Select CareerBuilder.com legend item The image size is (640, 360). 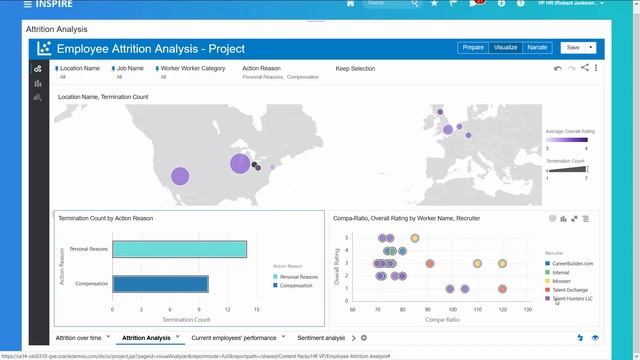coord(569,264)
